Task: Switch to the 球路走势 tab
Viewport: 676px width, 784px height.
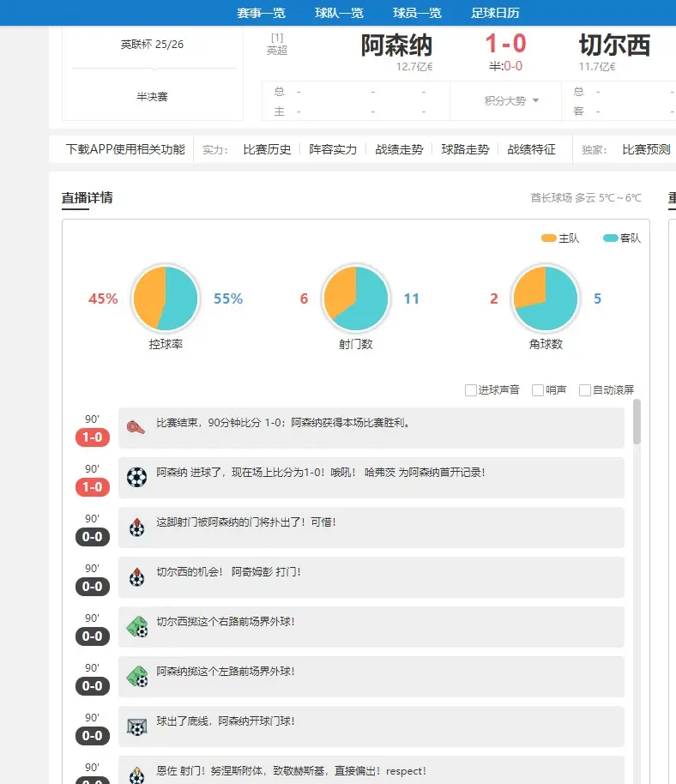Action: pos(465,149)
